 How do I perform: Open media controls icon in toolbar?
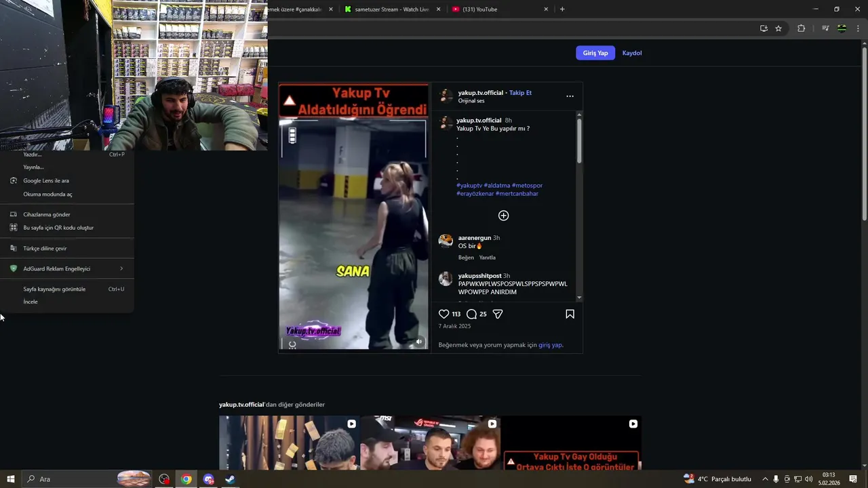825,28
